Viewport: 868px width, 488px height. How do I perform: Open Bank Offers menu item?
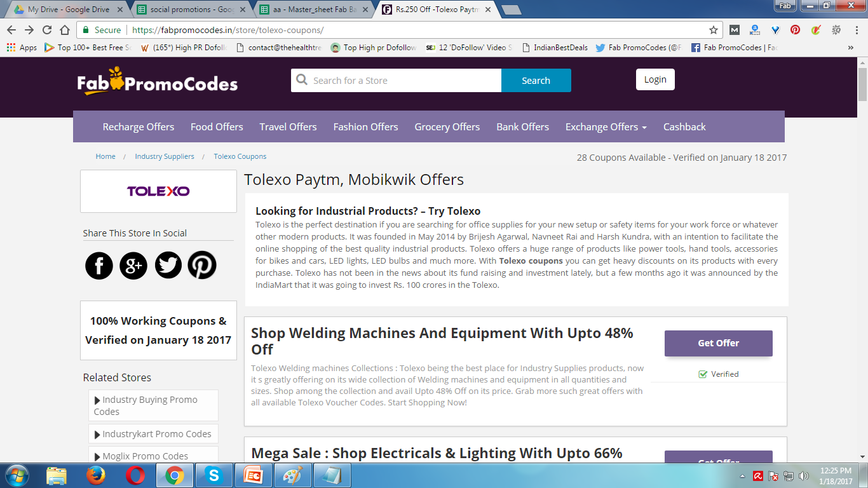pos(523,127)
